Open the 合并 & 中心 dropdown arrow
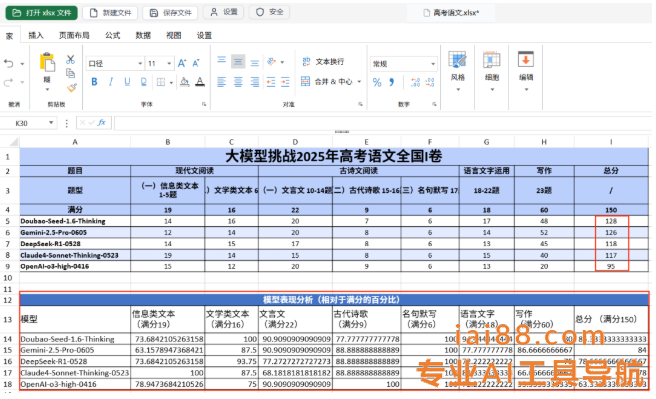 coord(359,82)
